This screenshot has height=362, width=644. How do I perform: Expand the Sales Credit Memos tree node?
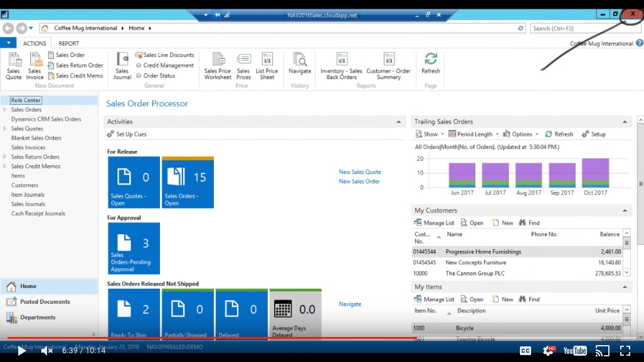tap(5, 166)
